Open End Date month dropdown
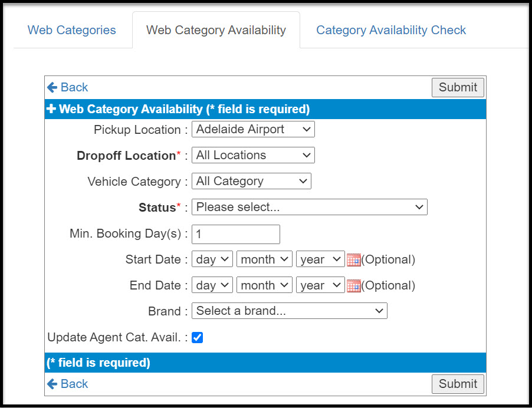 coord(264,285)
